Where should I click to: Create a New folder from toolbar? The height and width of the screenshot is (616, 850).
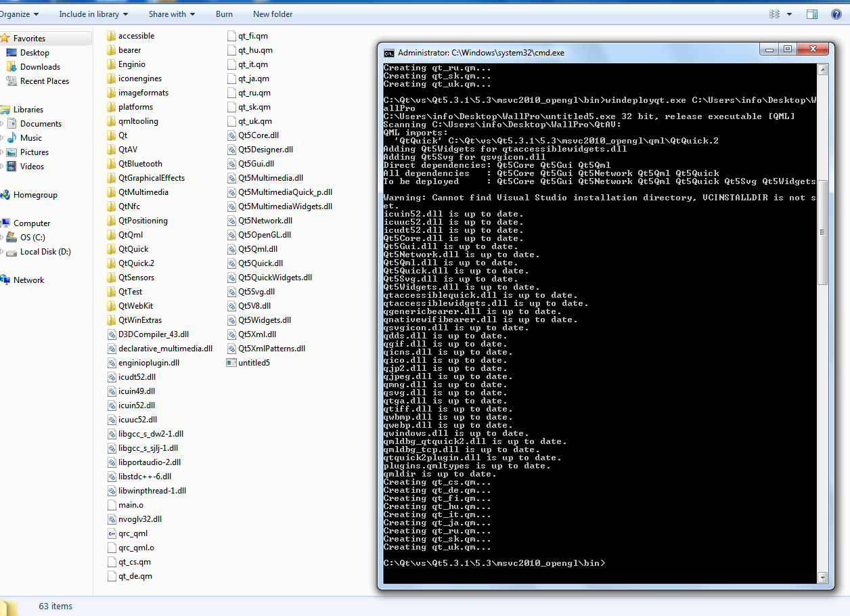tap(273, 14)
